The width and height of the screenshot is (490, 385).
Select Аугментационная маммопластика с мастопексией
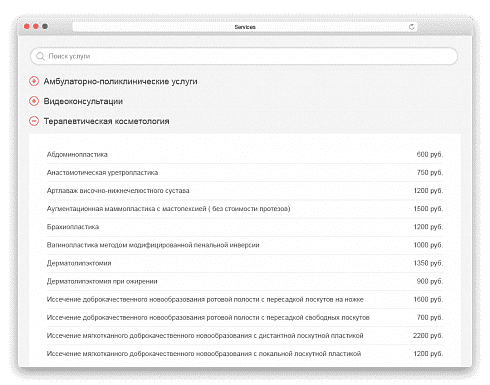click(168, 209)
